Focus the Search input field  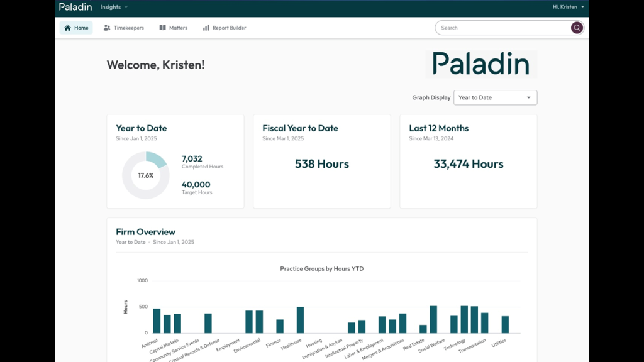coord(502,28)
